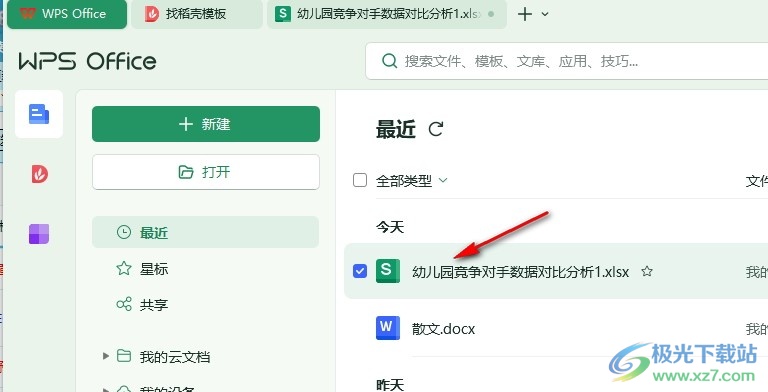Star the 幼儿园竞争对手数据对比分析1.xlsx file
The height and width of the screenshot is (392, 768).
click(x=647, y=271)
